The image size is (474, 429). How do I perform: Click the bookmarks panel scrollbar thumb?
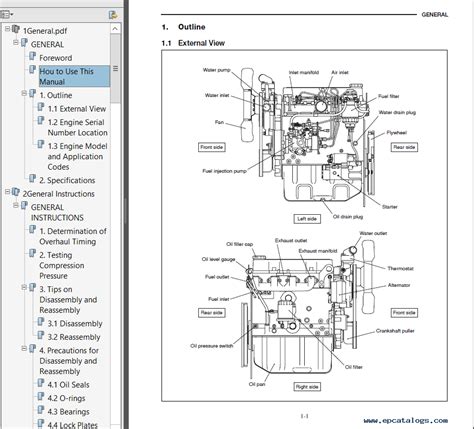click(x=115, y=68)
